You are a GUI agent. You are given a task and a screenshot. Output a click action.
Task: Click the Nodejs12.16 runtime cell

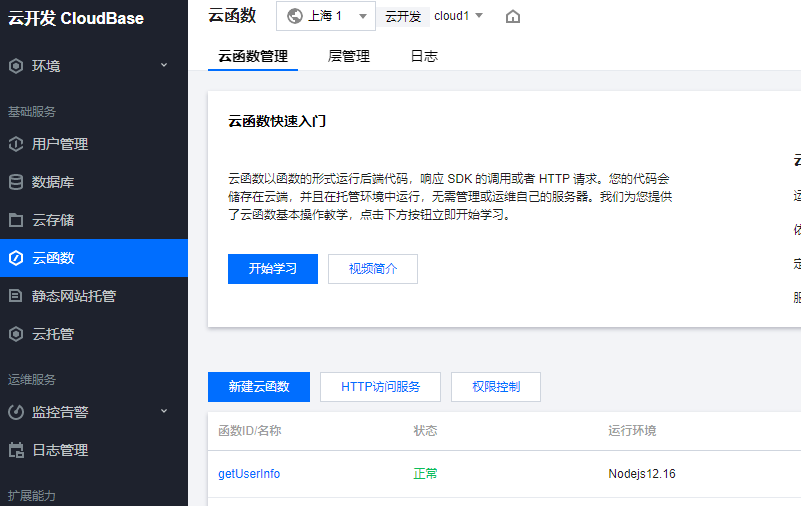[642, 474]
